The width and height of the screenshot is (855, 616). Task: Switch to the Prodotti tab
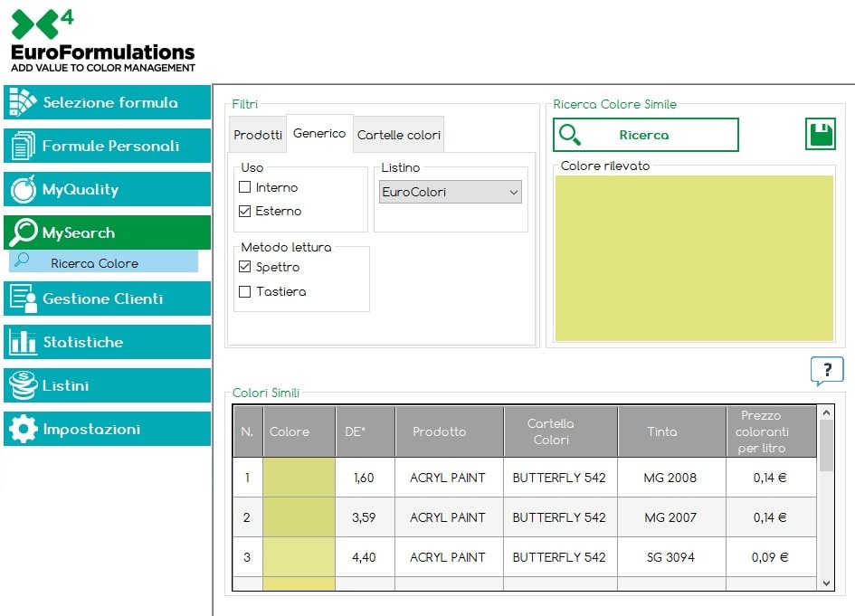[x=258, y=135]
